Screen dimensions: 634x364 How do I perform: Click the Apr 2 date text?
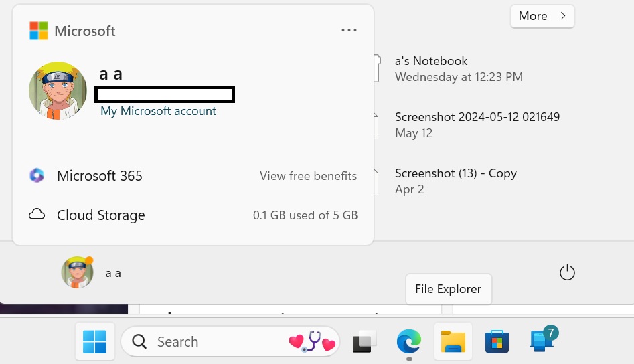tap(409, 189)
